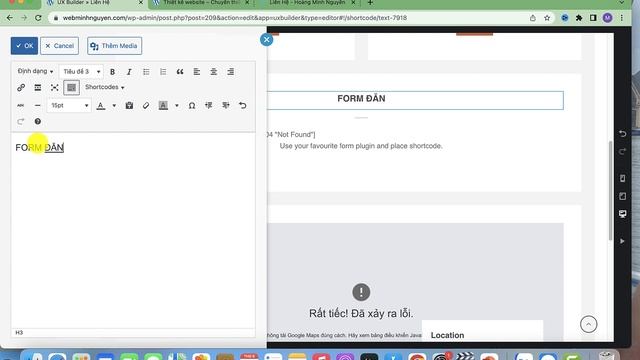
Task: Click the map error exclamation icon
Action: point(361,292)
